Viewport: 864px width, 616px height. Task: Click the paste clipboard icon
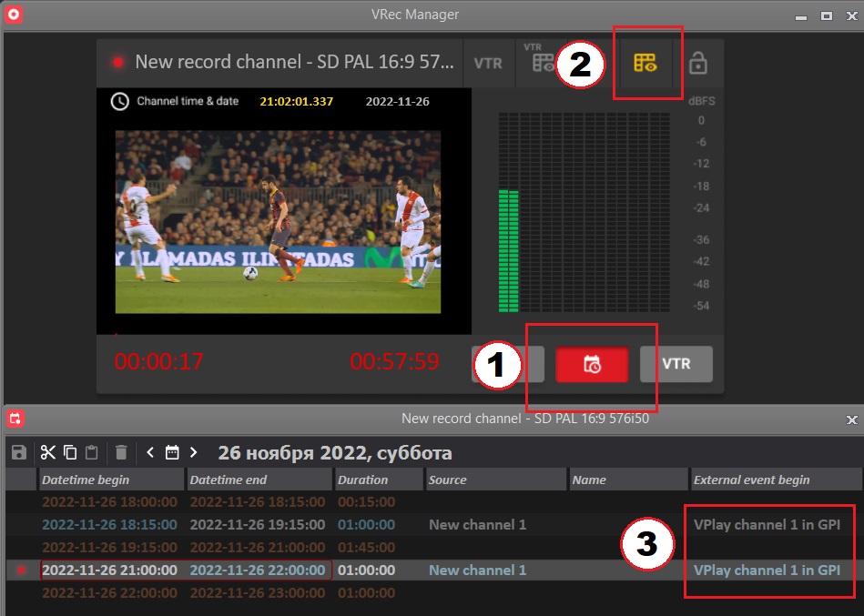(91, 452)
